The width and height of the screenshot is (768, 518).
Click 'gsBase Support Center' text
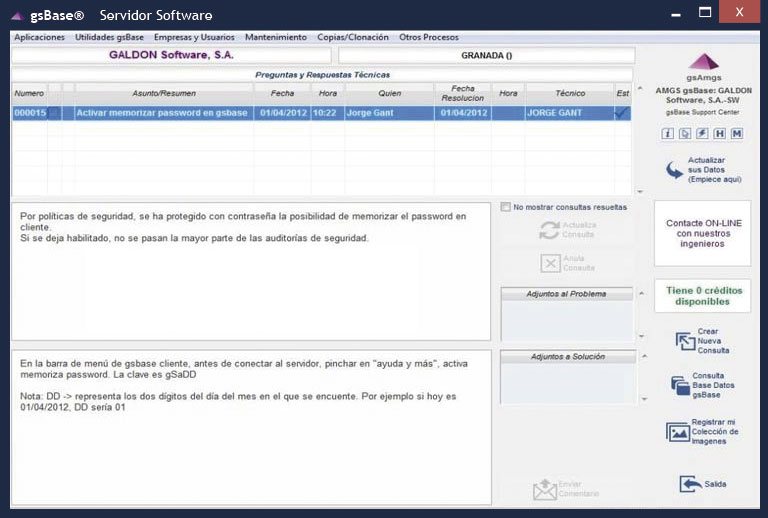(702, 112)
